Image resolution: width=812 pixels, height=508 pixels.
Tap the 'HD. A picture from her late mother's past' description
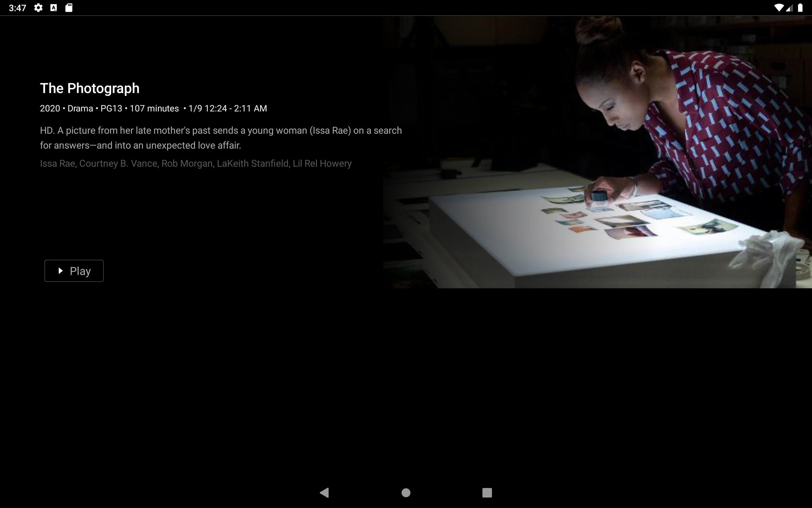(221, 138)
